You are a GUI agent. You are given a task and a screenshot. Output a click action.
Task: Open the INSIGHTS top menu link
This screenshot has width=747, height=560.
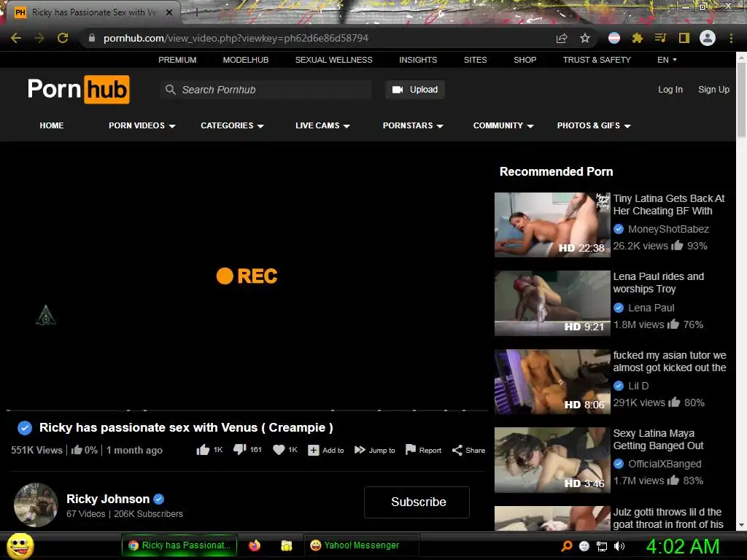point(418,60)
